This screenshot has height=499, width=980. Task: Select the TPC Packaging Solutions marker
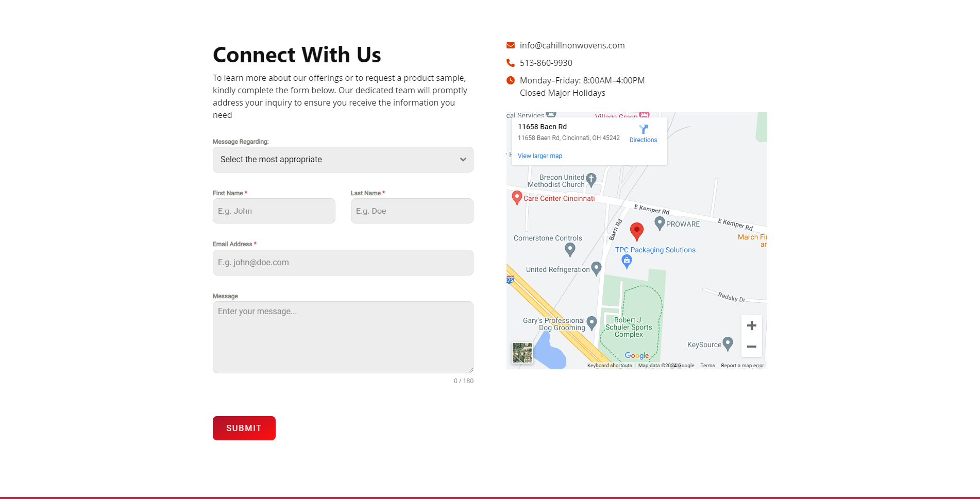click(627, 262)
